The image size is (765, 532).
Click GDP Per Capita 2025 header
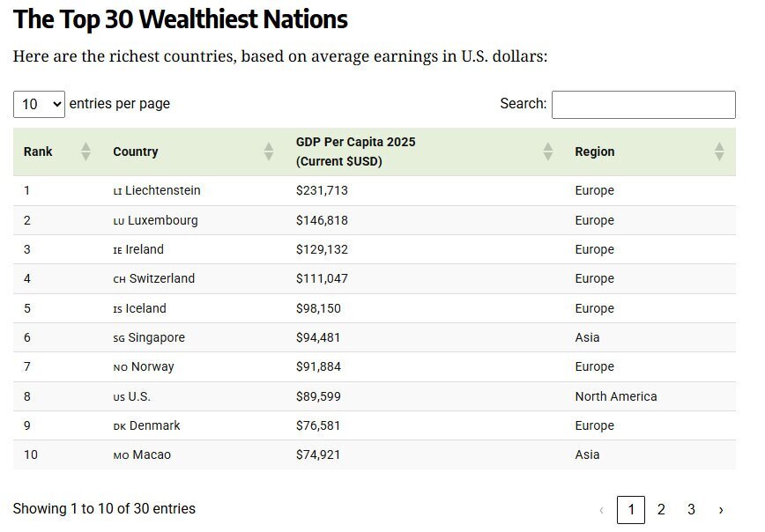click(355, 143)
